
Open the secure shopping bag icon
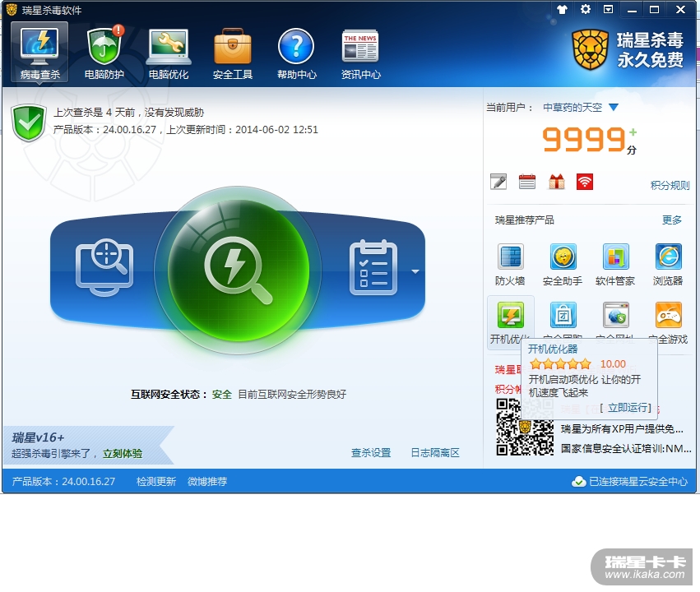[x=563, y=315]
